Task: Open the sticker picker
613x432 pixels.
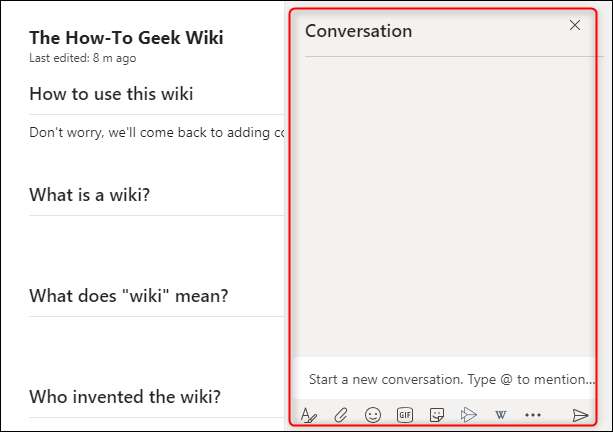Action: (x=437, y=415)
